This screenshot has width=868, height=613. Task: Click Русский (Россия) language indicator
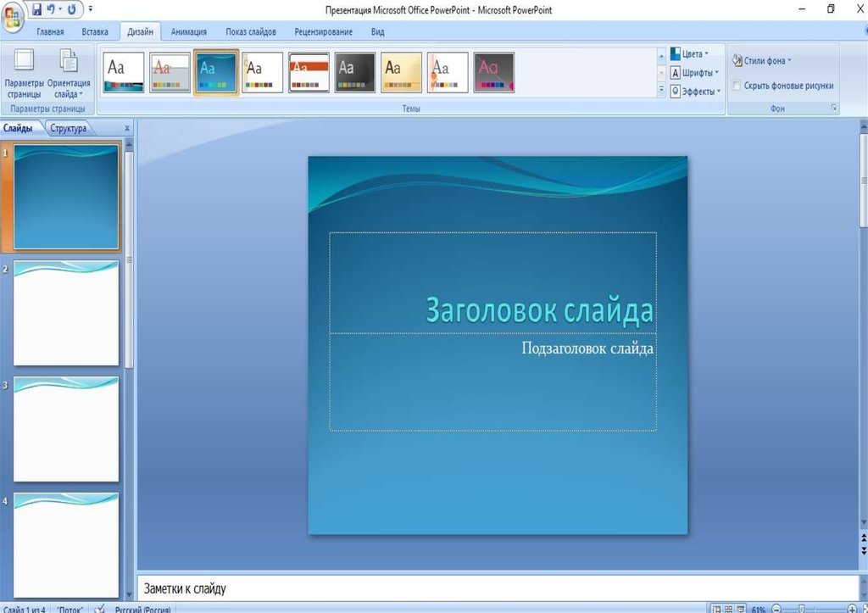tap(142, 610)
